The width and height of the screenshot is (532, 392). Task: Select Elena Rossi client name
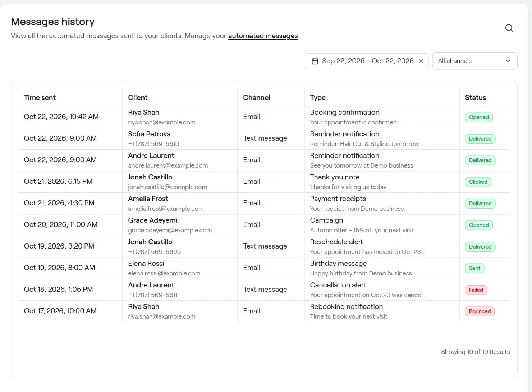pos(146,263)
